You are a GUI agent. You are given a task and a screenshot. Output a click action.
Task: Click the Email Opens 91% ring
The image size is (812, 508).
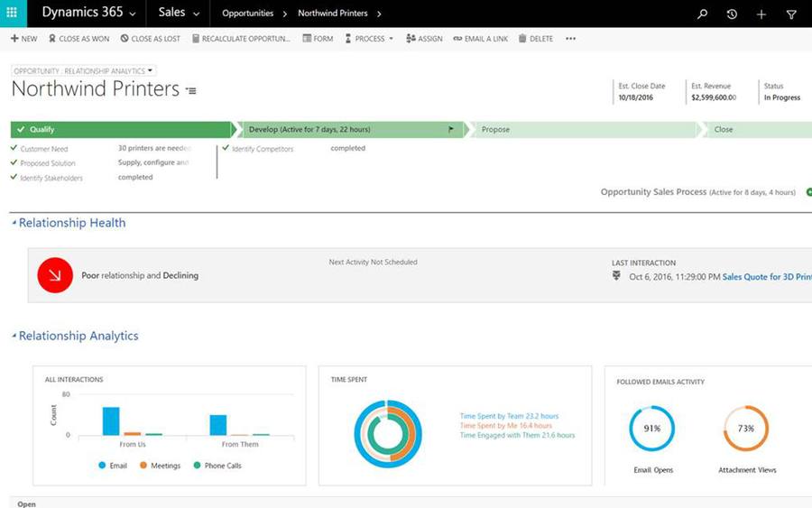click(x=652, y=429)
